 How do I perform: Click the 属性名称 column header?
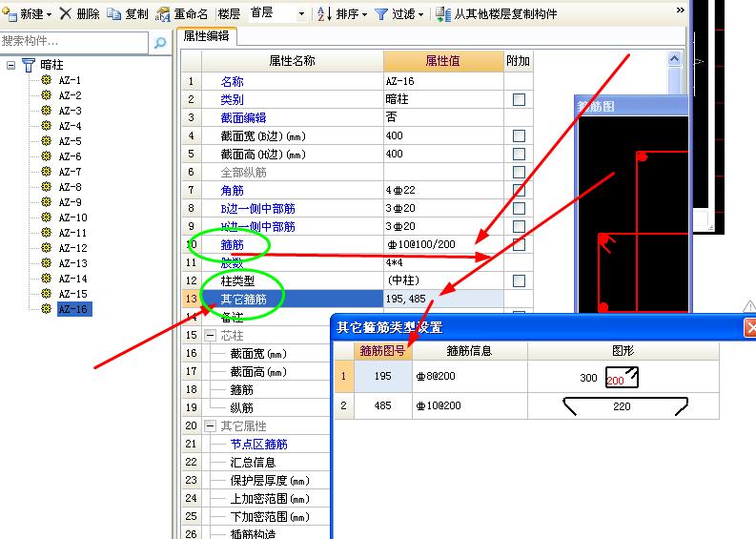tap(292, 61)
